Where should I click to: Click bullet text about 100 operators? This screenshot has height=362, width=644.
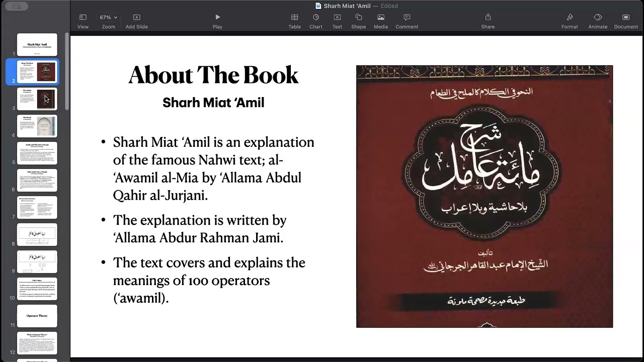coord(209,280)
